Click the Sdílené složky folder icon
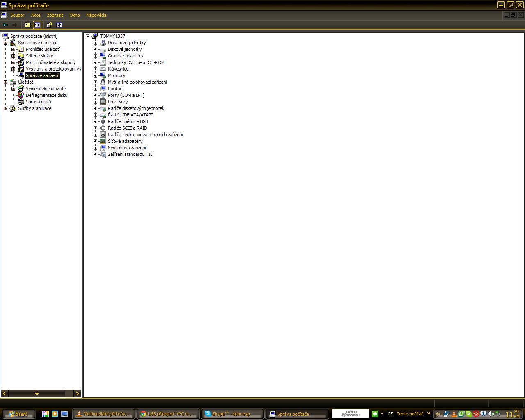 21,56
